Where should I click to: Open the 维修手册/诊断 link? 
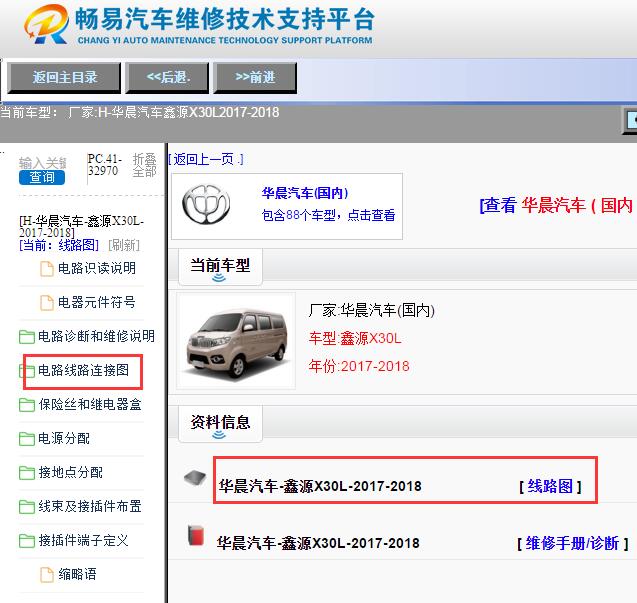coord(572,543)
